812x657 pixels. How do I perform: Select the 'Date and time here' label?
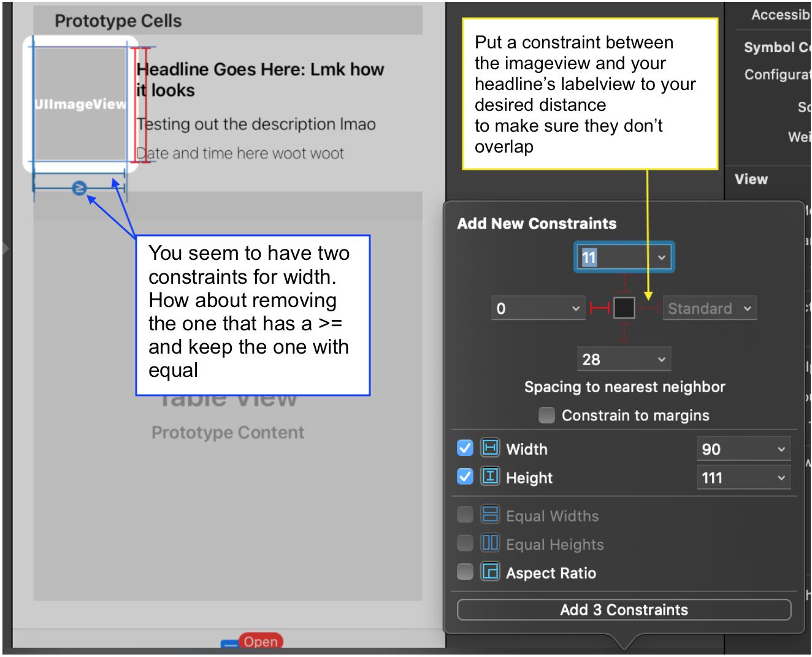(x=240, y=153)
